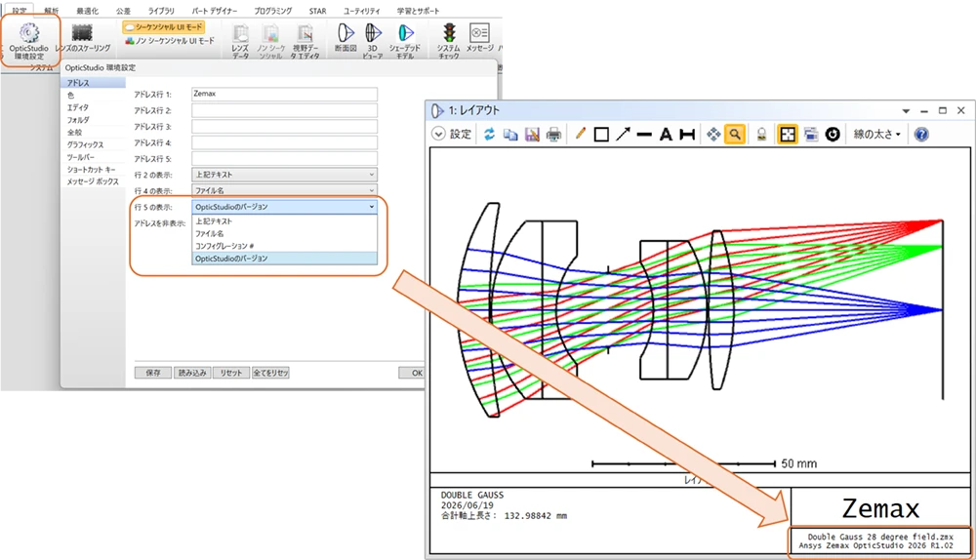Click the 読み込み button
The width and height of the screenshot is (976, 560).
[x=192, y=373]
